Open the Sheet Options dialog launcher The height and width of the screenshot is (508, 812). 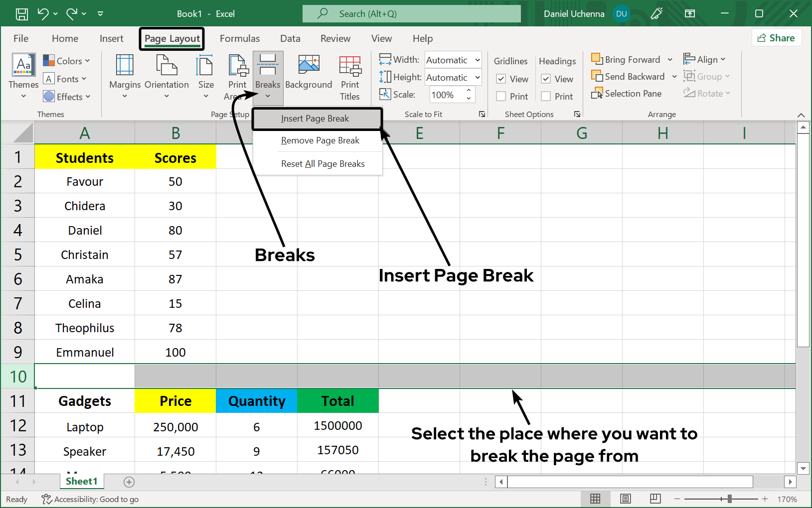pyautogui.click(x=577, y=114)
